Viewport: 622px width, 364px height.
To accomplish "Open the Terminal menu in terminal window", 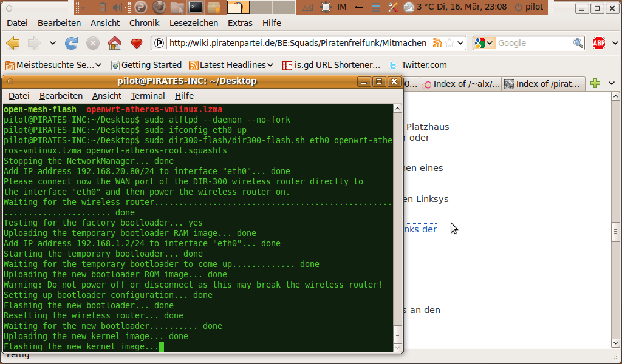I will pyautogui.click(x=148, y=96).
